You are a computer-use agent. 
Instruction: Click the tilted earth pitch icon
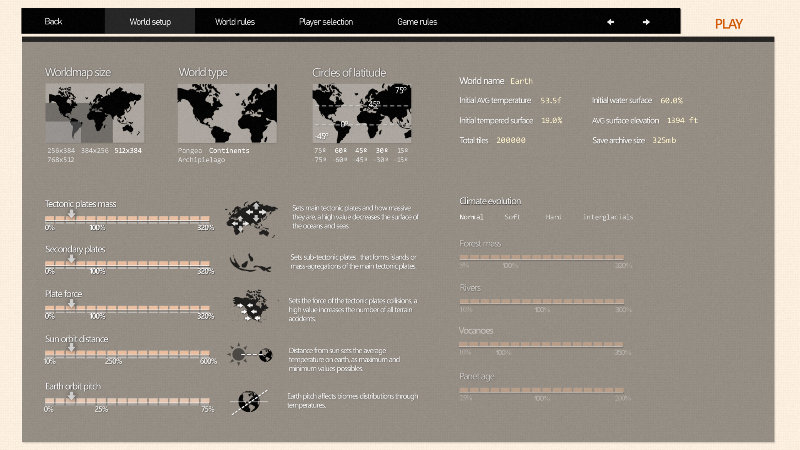(x=249, y=402)
